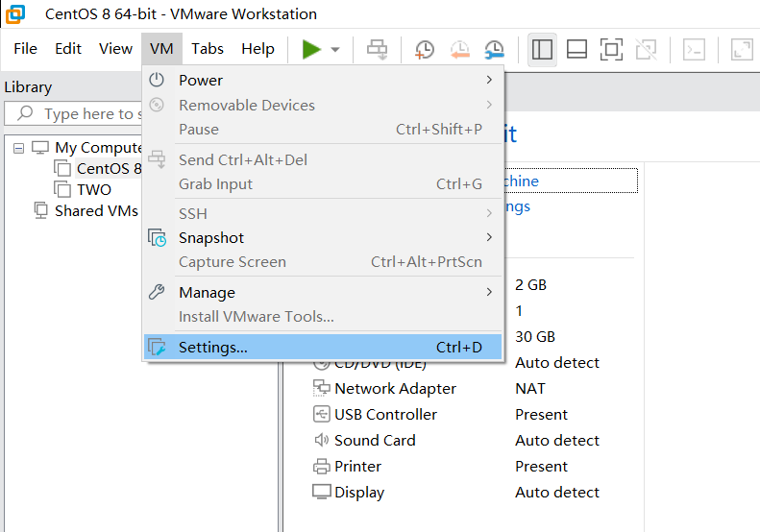Click the console view toolbar icon

[694, 49]
